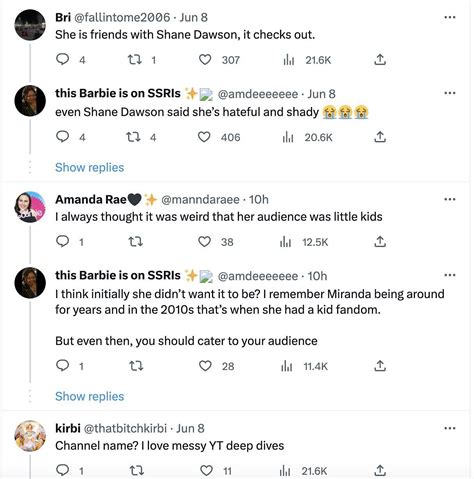Share the 'hateful and shady' tweet
The image size is (474, 479).
pos(380,137)
